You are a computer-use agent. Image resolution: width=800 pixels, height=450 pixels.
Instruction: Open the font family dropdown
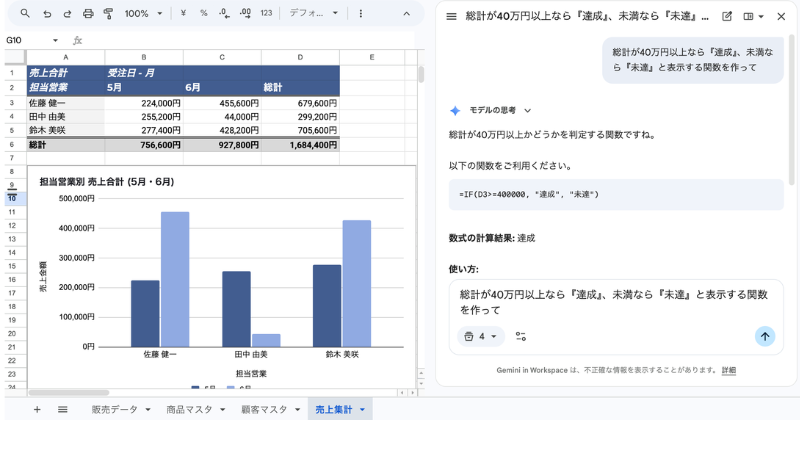click(313, 13)
